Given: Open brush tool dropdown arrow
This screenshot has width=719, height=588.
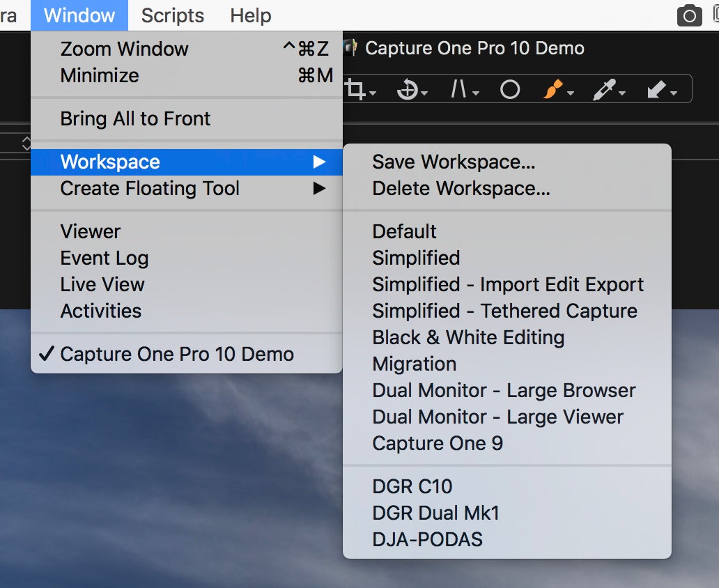Looking at the screenshot, I should coord(571,93).
